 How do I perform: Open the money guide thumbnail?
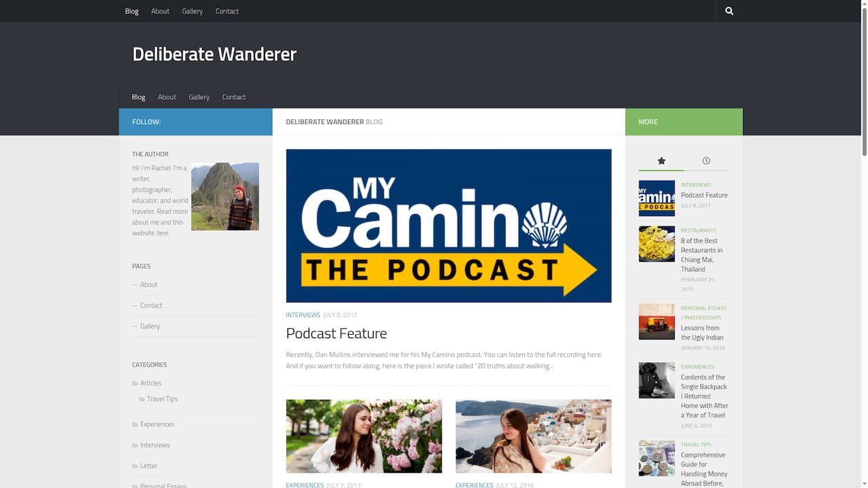click(x=656, y=458)
